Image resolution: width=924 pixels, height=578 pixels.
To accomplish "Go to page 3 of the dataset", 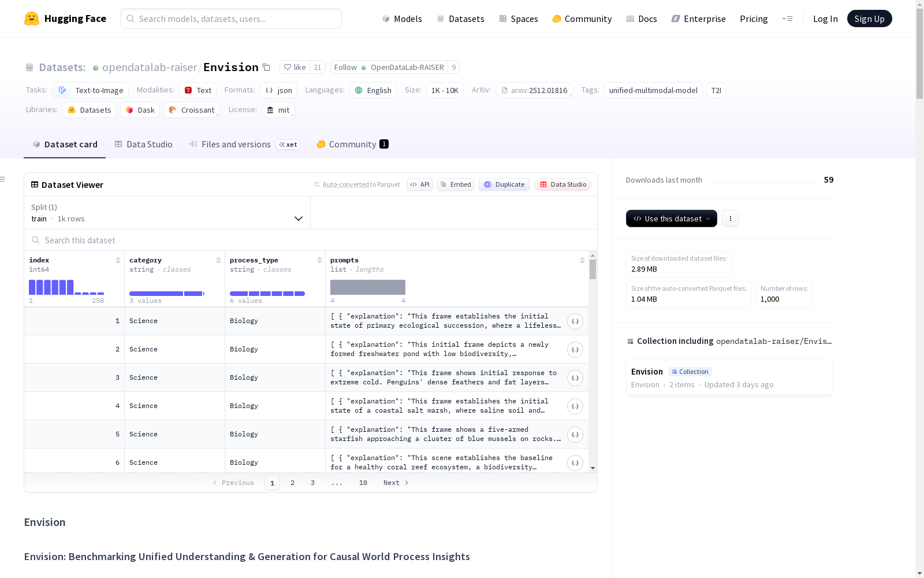I will tap(313, 483).
